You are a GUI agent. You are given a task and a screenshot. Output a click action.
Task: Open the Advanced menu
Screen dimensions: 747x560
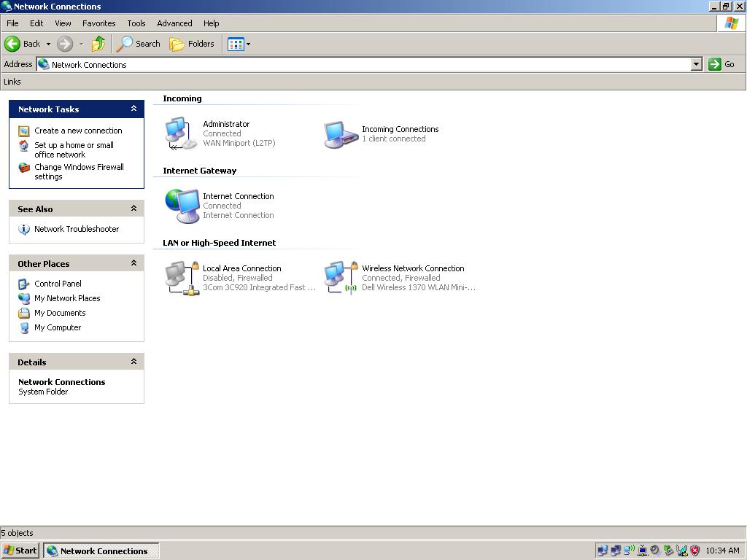[174, 23]
